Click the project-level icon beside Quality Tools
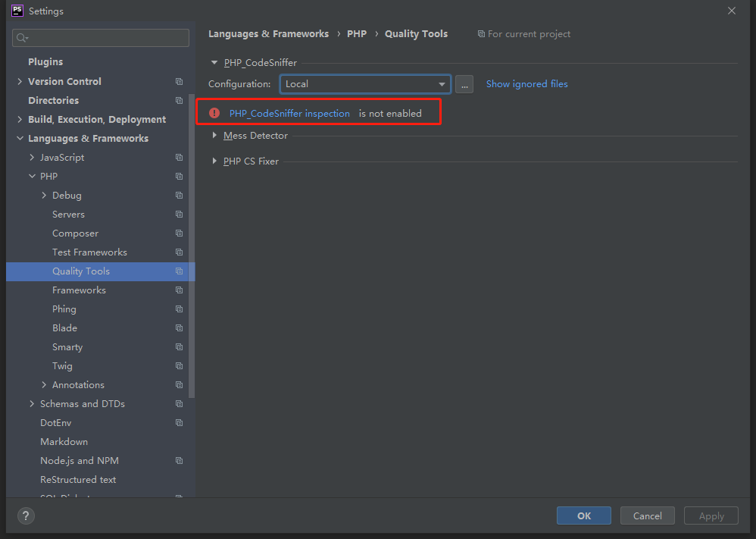Screen dimensions: 756x539 (180, 271)
